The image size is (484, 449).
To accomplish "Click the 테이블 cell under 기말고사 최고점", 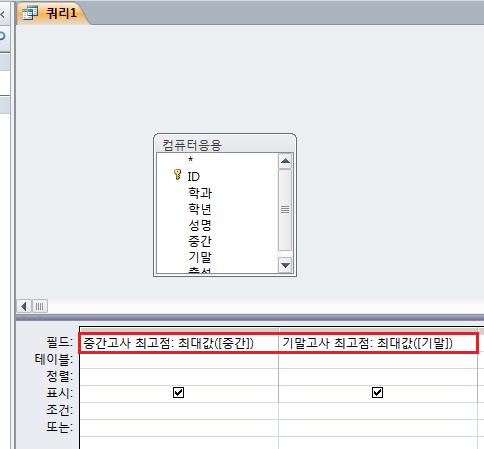I will click(378, 360).
